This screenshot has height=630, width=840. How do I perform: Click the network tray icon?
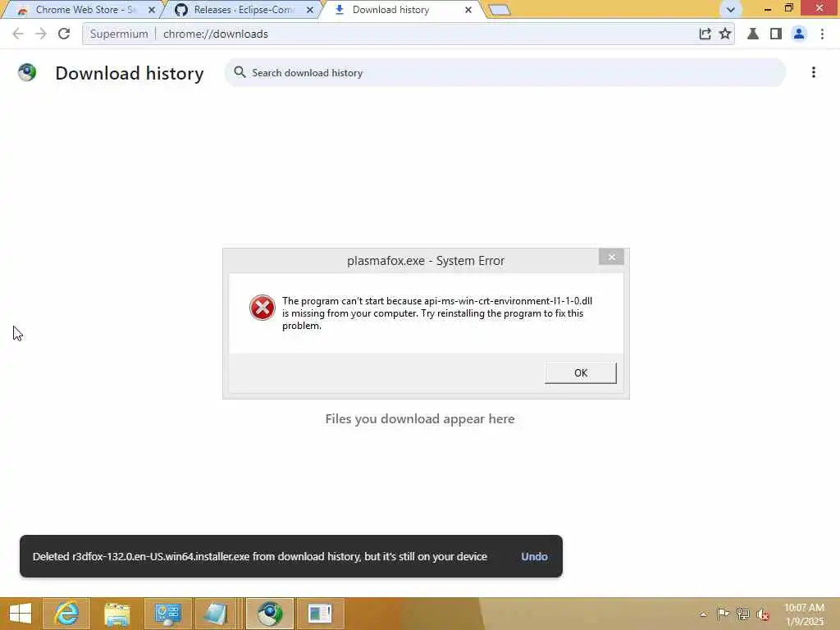(742, 614)
